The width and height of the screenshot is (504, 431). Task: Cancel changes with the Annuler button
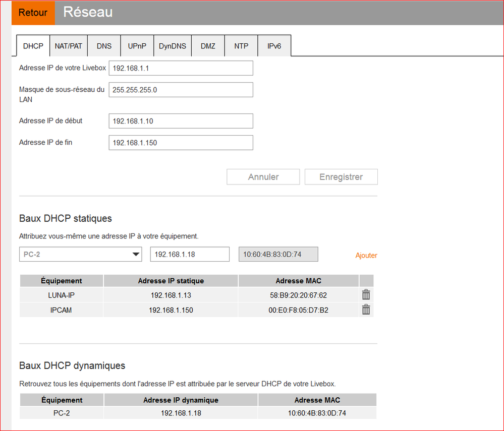coord(263,176)
